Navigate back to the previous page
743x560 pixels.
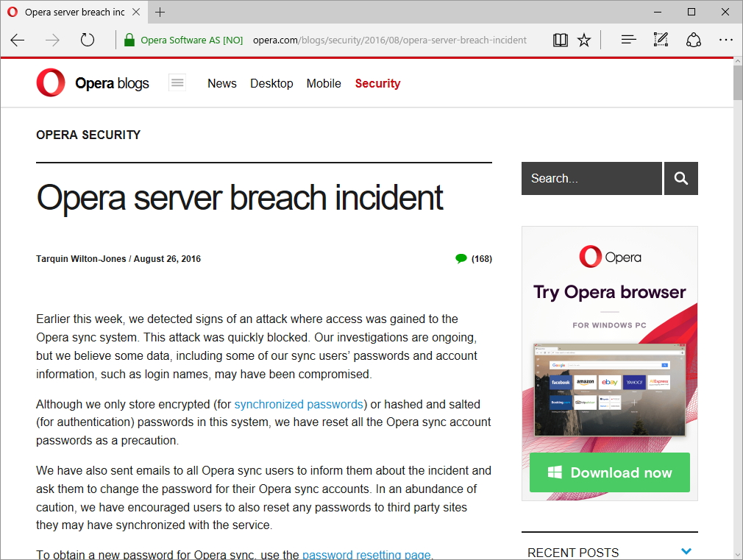[x=17, y=40]
